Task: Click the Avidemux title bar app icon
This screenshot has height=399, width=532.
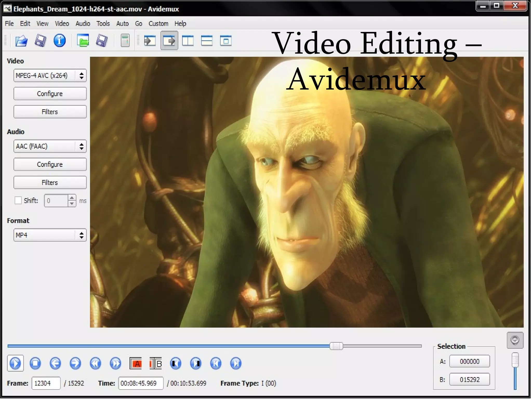Action: (x=7, y=9)
